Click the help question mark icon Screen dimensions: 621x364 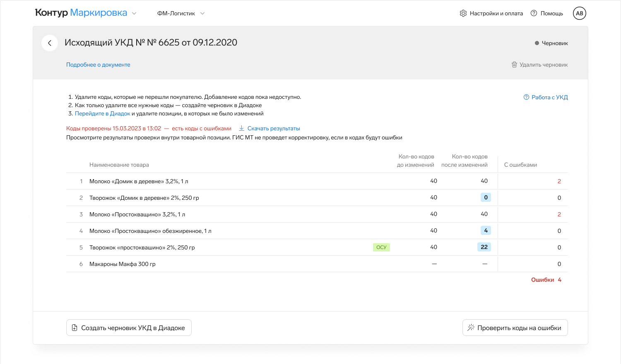(534, 13)
